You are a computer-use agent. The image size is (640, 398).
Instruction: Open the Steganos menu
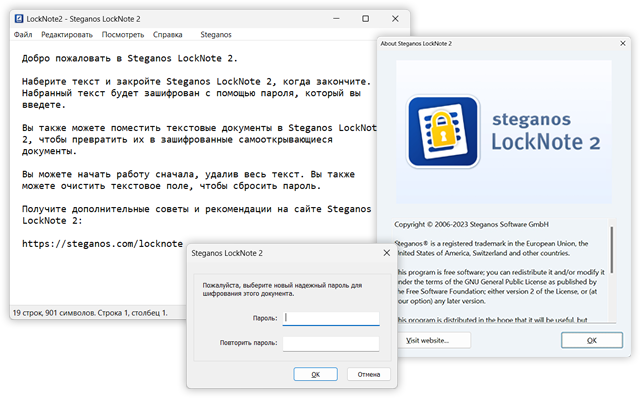coord(216,35)
